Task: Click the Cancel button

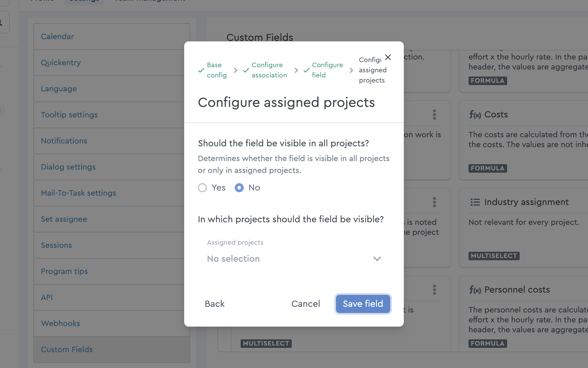Action: (x=306, y=304)
